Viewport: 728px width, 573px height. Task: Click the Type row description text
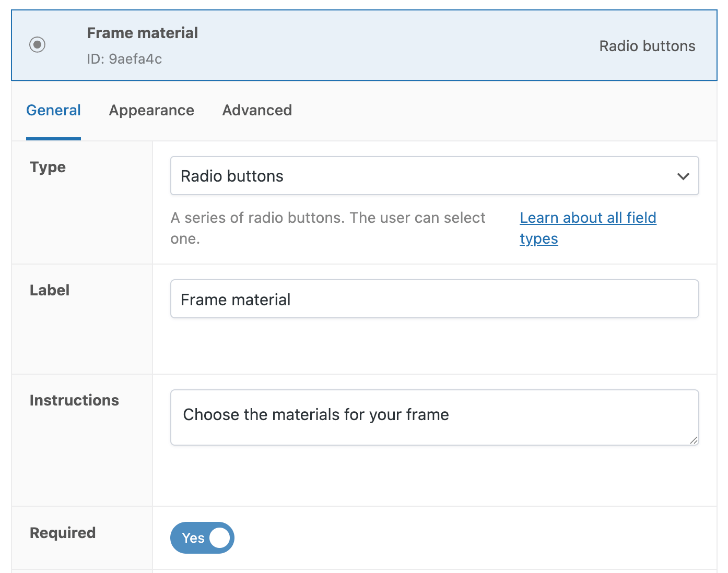pos(328,228)
